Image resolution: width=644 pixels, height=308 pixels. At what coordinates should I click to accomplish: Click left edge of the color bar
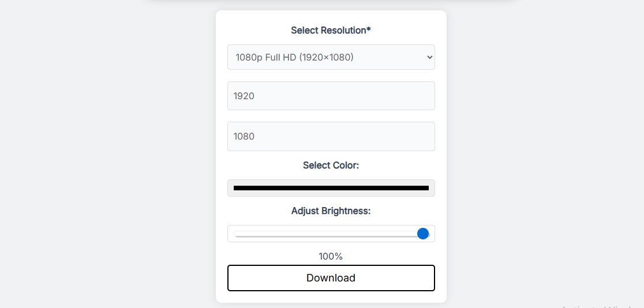235,188
